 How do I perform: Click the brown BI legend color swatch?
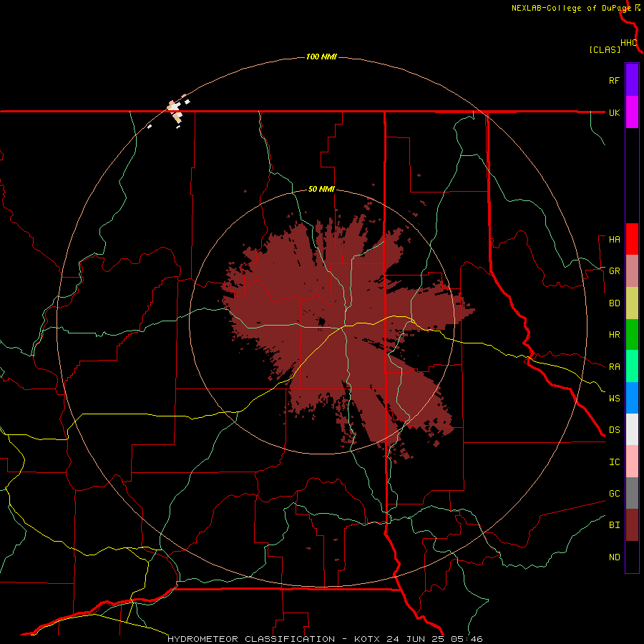point(632,525)
